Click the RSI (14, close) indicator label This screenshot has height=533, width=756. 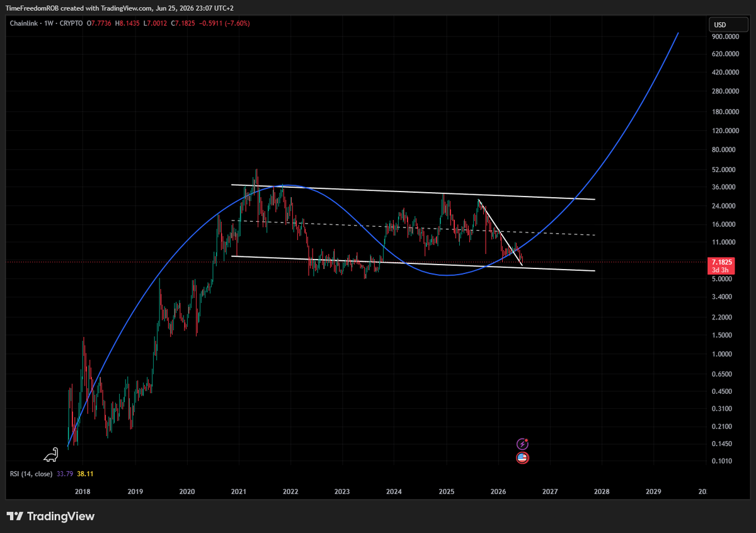pyautogui.click(x=31, y=473)
